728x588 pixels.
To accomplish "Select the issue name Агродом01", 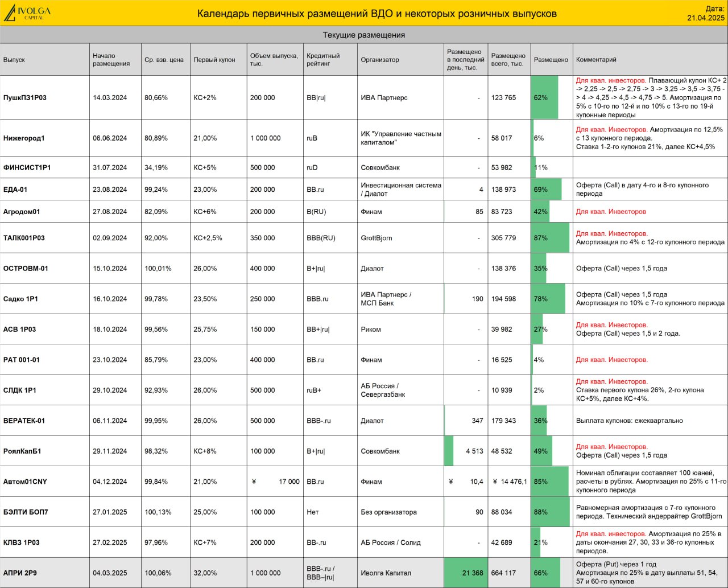I will coord(22,212).
